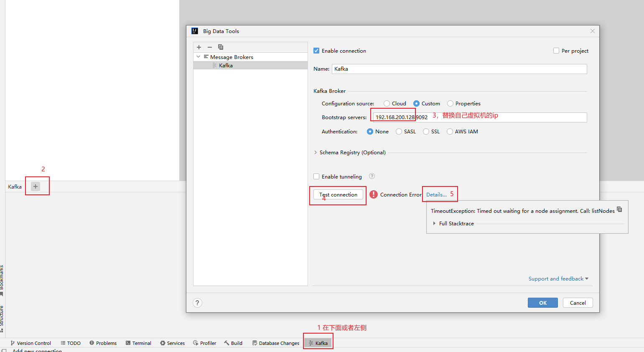The height and width of the screenshot is (352, 644).
Task: Open the Structure side tool window
Action: point(2,319)
